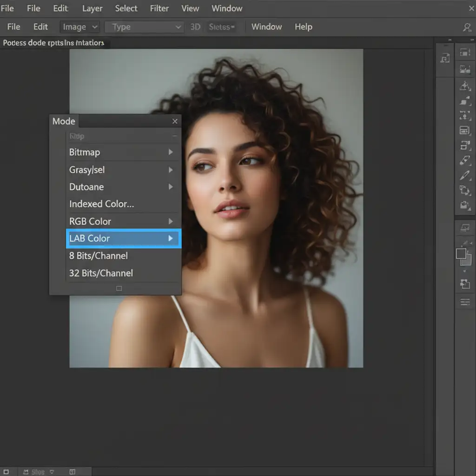This screenshot has width=476, height=476.
Task: Click the screen mode icon above color swatches
Action: tap(465, 228)
